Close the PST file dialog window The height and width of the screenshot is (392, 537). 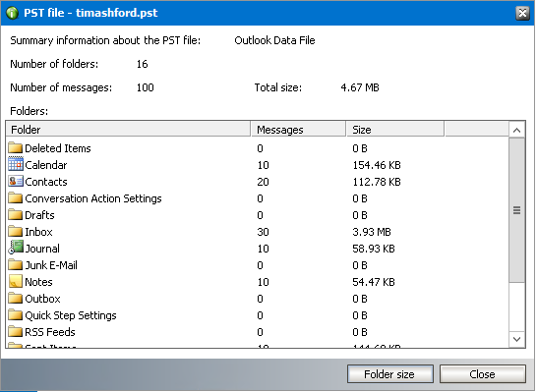click(522, 13)
